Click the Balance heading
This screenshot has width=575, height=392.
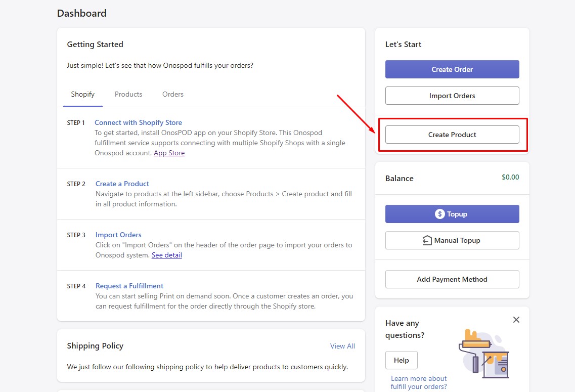pos(400,178)
